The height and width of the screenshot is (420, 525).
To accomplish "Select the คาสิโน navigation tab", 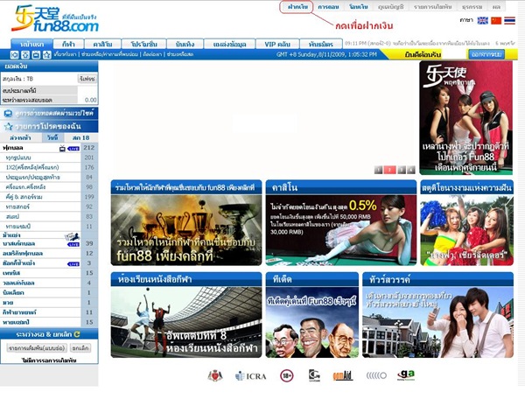I will 102,44.
